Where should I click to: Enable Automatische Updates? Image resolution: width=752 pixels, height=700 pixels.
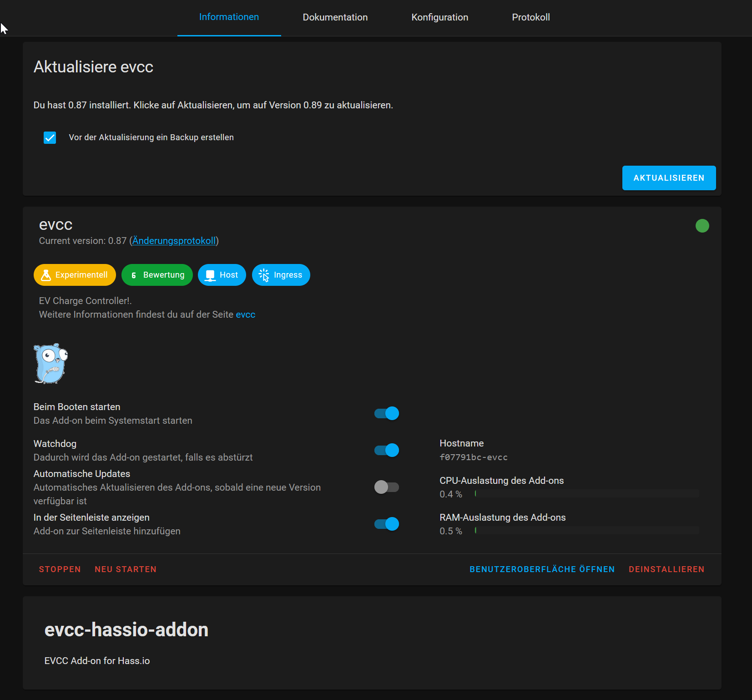pyautogui.click(x=386, y=487)
